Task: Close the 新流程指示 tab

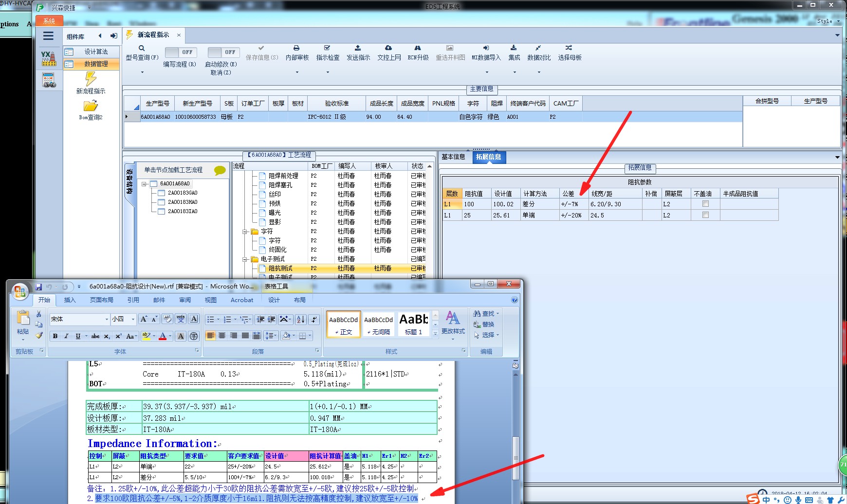Action: point(179,35)
